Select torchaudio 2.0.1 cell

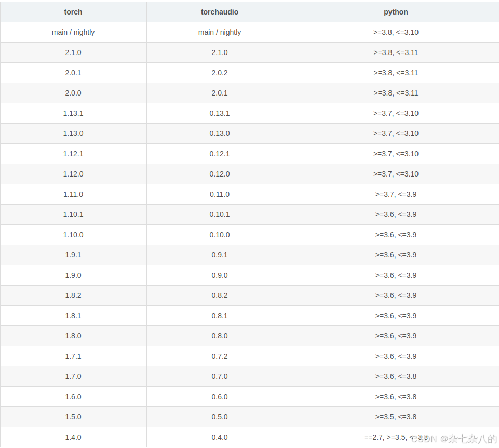click(x=220, y=93)
